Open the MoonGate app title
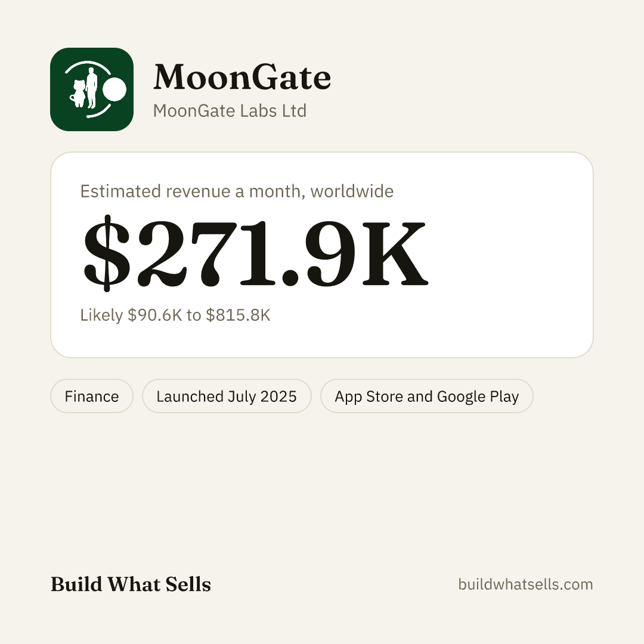 click(x=242, y=77)
